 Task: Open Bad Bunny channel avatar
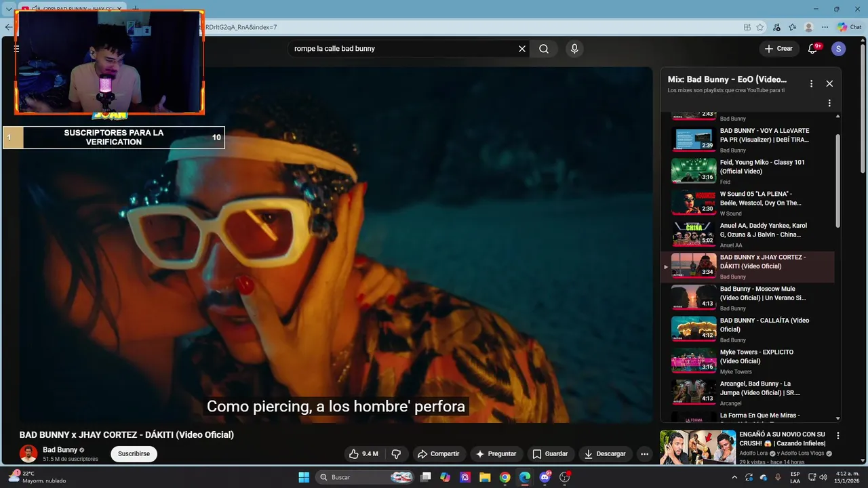pyautogui.click(x=28, y=453)
